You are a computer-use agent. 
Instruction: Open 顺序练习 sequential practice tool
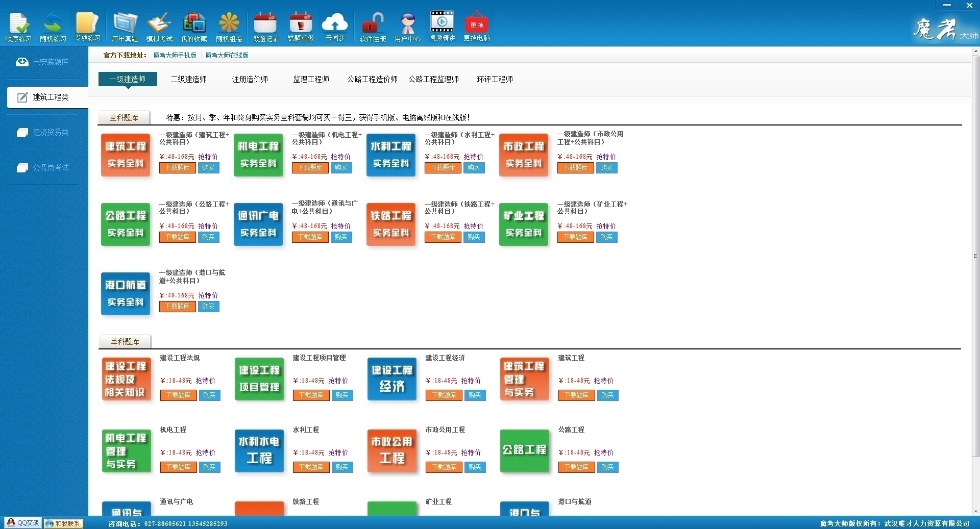coord(18,27)
